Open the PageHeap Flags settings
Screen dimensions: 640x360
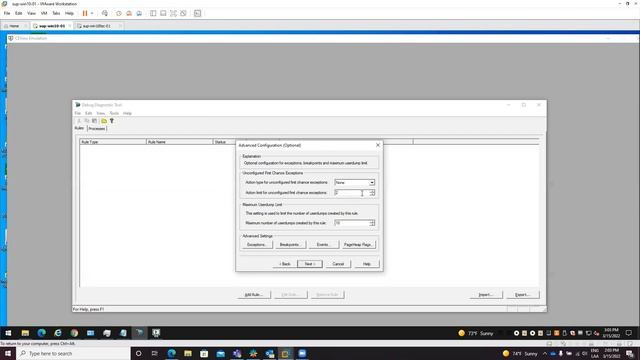[358, 244]
